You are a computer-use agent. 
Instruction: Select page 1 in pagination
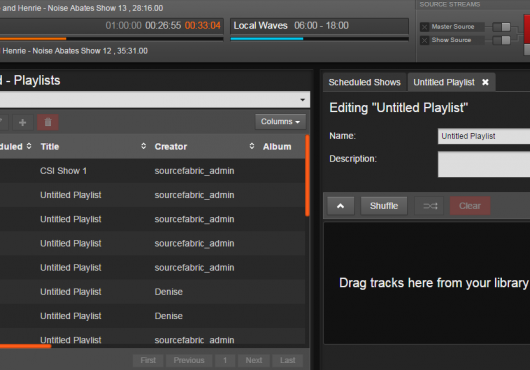point(225,360)
